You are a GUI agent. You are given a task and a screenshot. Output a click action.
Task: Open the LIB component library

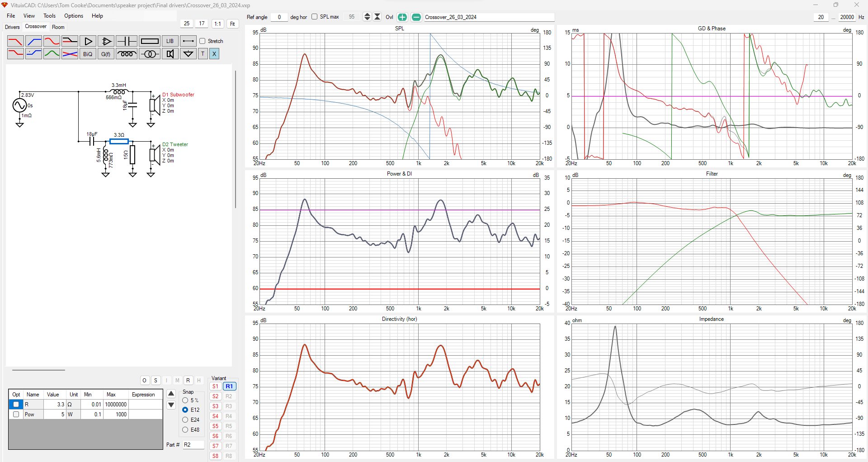click(x=170, y=41)
